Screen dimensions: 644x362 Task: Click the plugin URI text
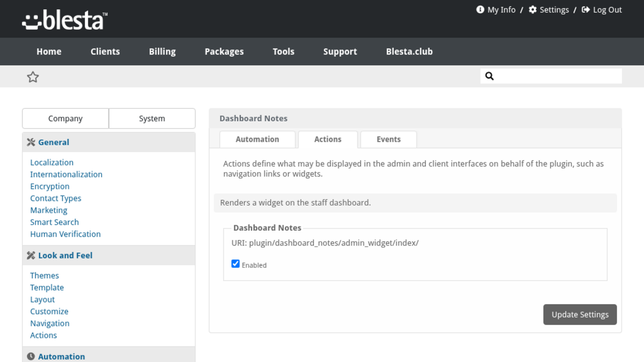coord(325,243)
